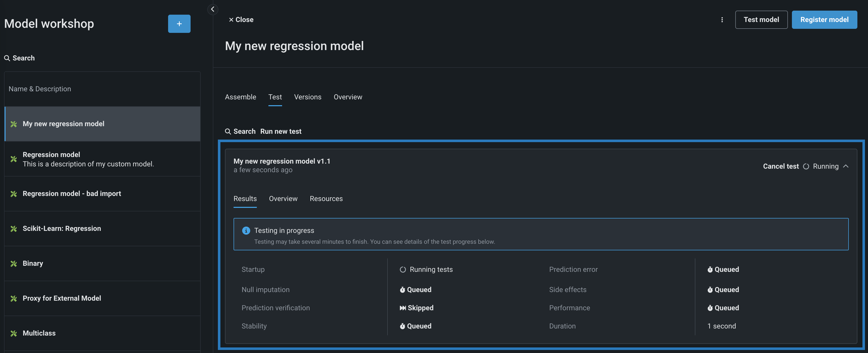Select Scikit-Learn: Regression in the model list
Viewport: 868px width, 353px height.
click(x=62, y=229)
